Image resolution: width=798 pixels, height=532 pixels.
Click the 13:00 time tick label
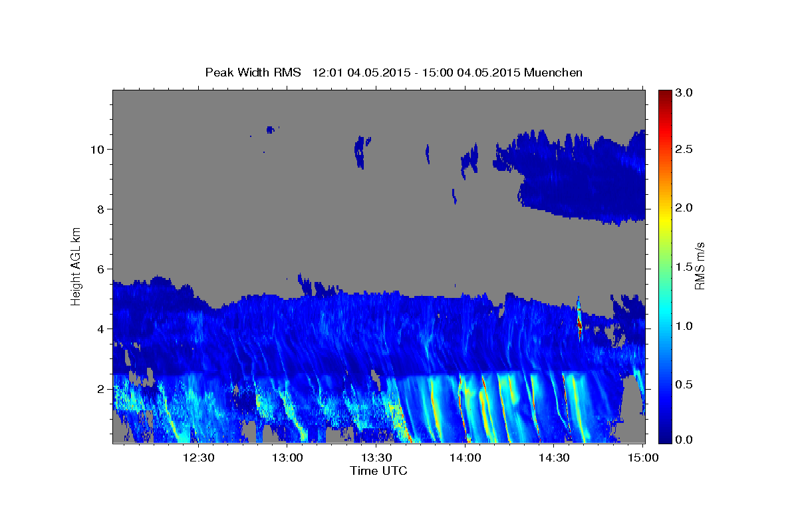click(x=287, y=458)
